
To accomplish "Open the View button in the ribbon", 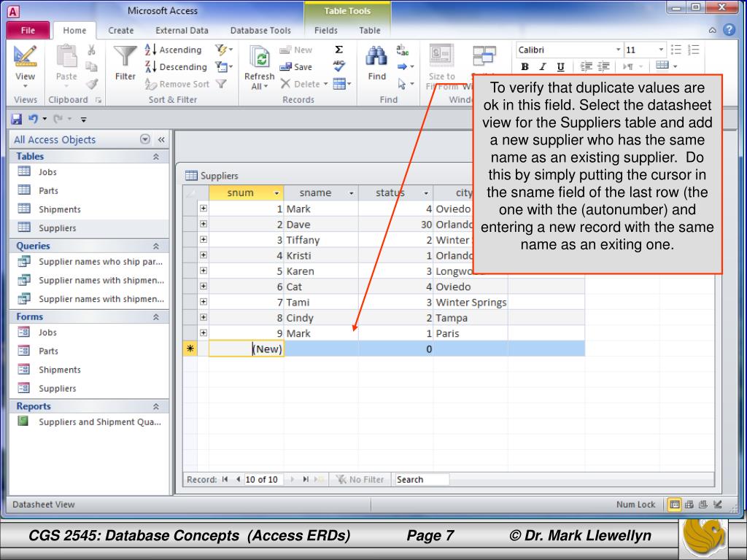I will [25, 66].
